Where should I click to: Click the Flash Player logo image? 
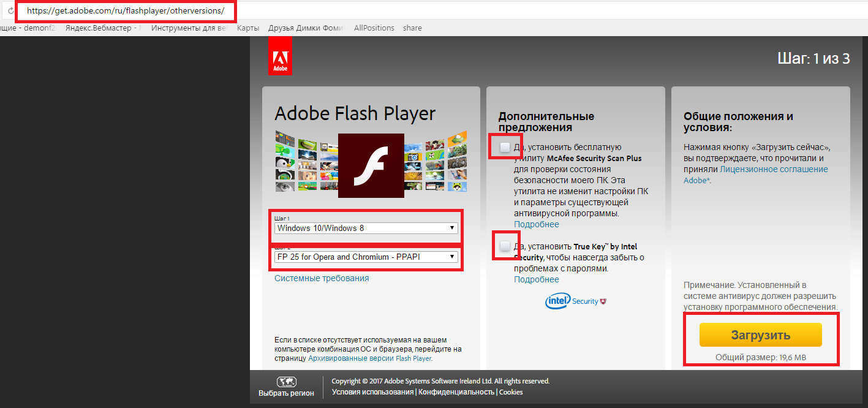tap(371, 165)
